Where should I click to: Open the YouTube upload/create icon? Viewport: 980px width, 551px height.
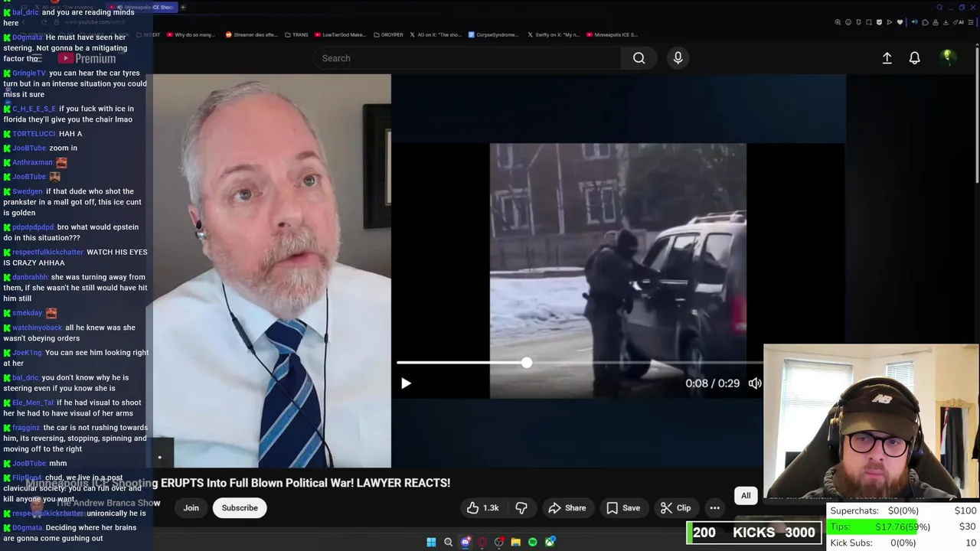coord(887,58)
